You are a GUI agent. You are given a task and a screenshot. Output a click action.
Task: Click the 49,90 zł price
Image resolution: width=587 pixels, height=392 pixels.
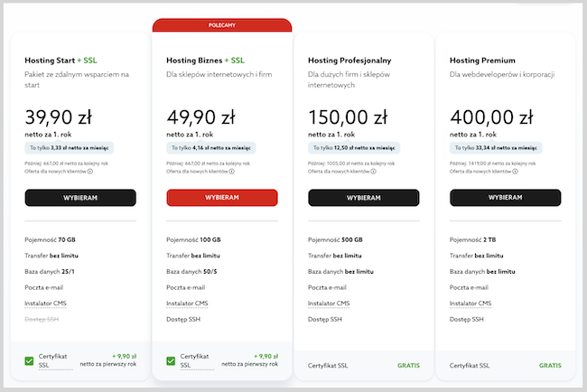[201, 117]
